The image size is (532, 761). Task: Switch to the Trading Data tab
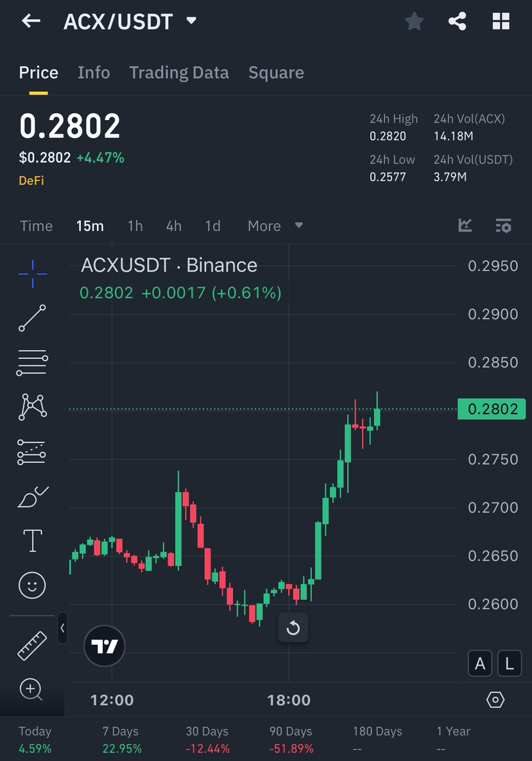pos(179,73)
